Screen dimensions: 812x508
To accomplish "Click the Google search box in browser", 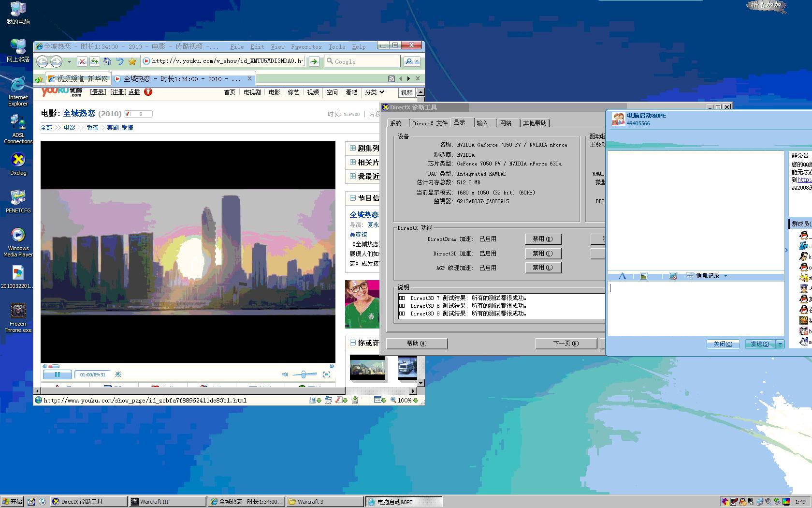I will tap(362, 61).
